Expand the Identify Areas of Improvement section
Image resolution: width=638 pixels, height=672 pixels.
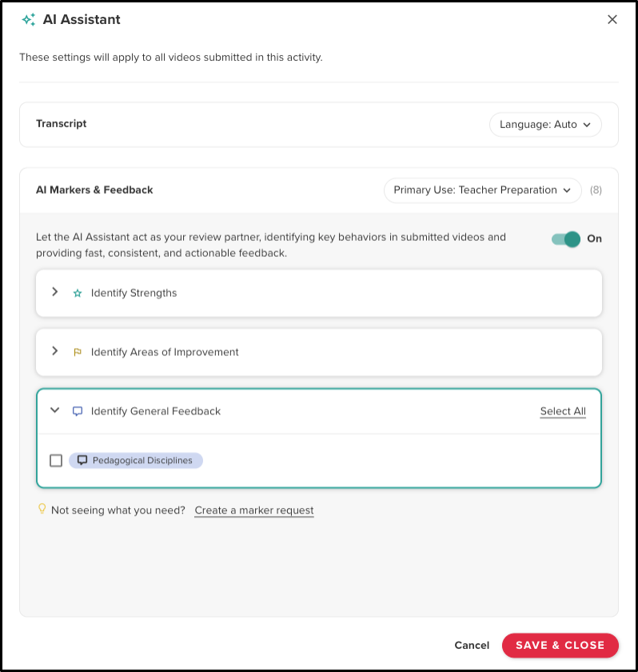pyautogui.click(x=54, y=352)
